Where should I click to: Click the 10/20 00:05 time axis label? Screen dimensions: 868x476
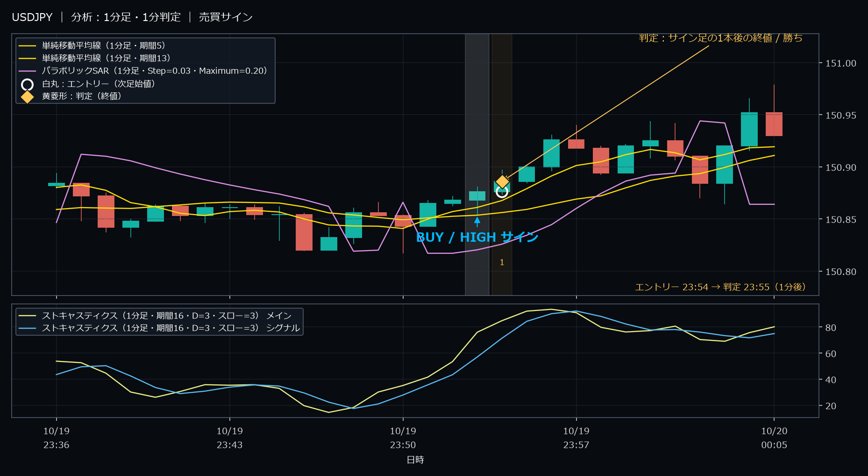(x=774, y=438)
